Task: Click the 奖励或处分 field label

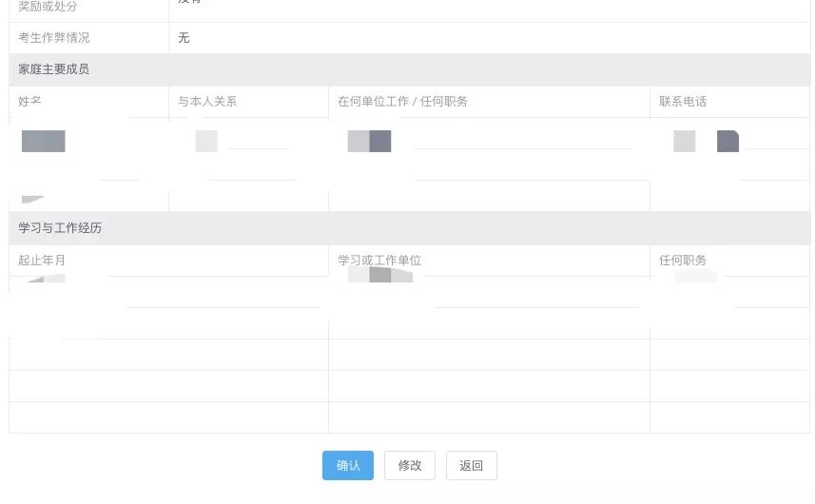Action: (x=49, y=8)
